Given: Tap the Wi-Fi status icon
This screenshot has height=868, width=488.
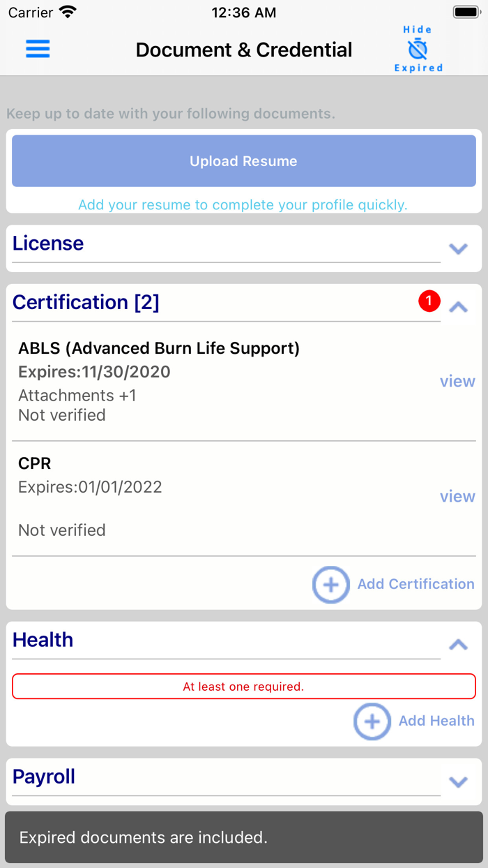Looking at the screenshot, I should point(68,13).
